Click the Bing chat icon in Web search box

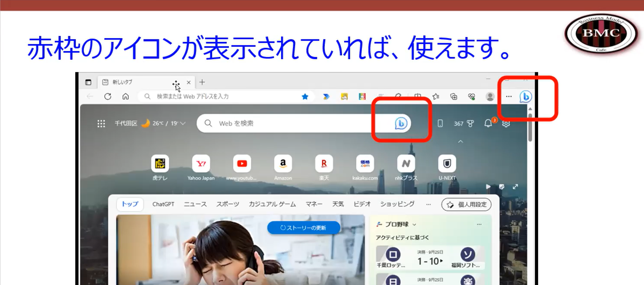click(401, 124)
